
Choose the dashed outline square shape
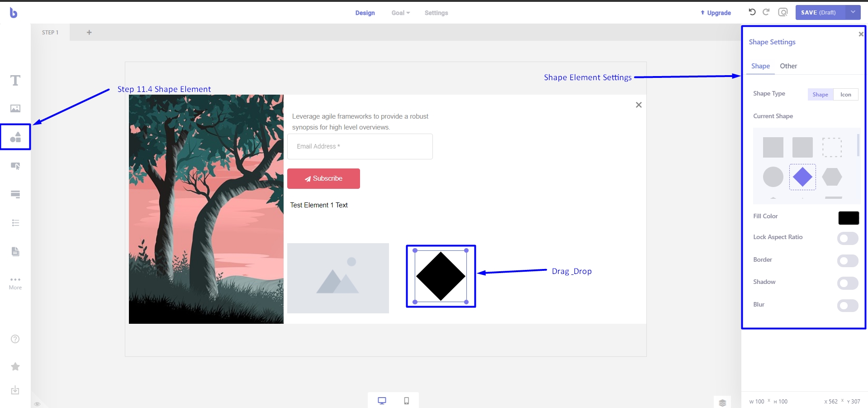point(832,148)
